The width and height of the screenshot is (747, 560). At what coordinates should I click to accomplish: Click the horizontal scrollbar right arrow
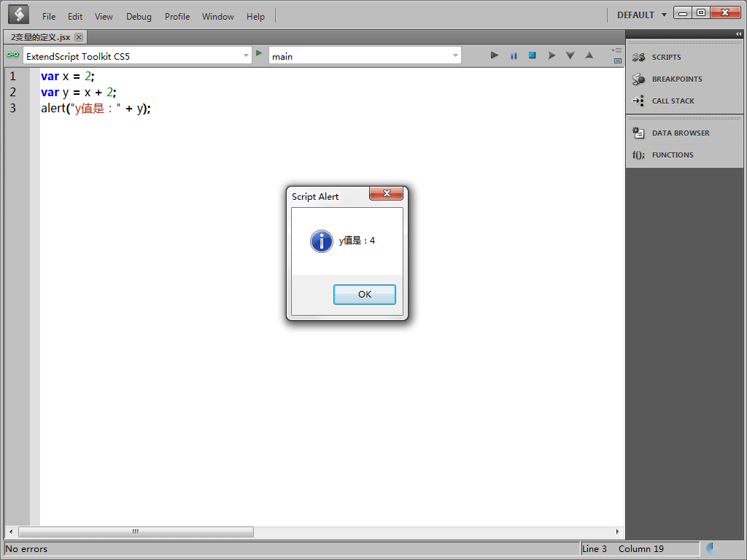[x=617, y=532]
